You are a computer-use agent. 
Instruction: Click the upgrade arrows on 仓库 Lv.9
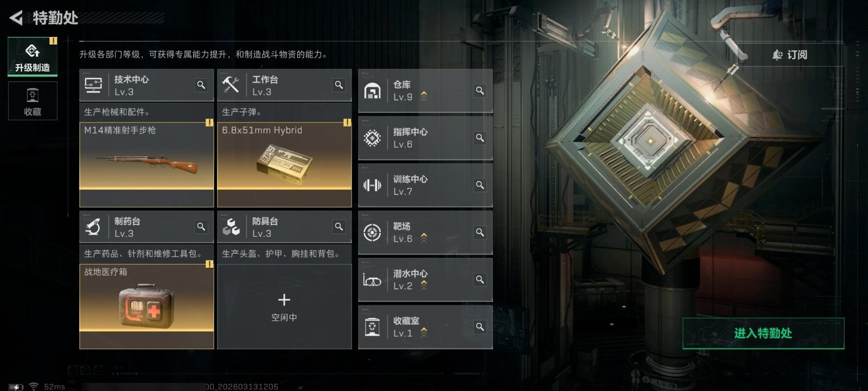pyautogui.click(x=424, y=97)
